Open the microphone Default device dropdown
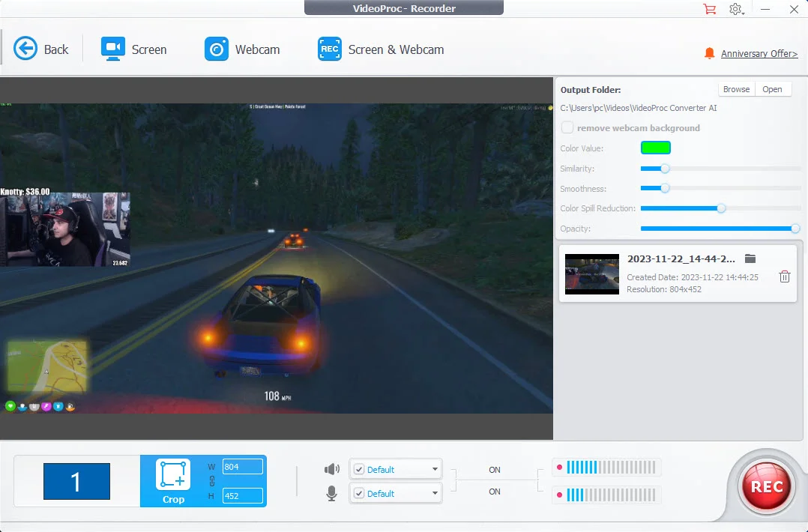 435,493
